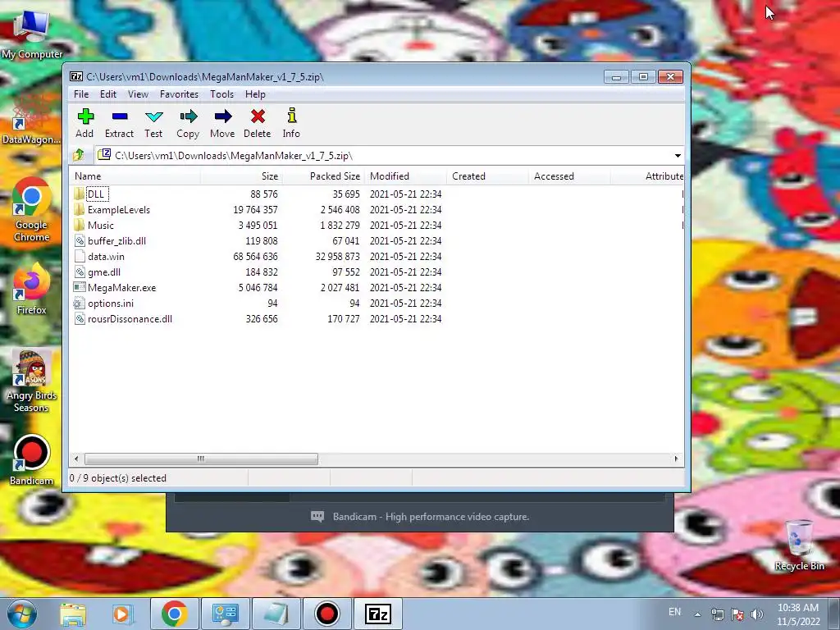The height and width of the screenshot is (630, 840).
Task: Click the Copy toolbar icon
Action: point(188,116)
